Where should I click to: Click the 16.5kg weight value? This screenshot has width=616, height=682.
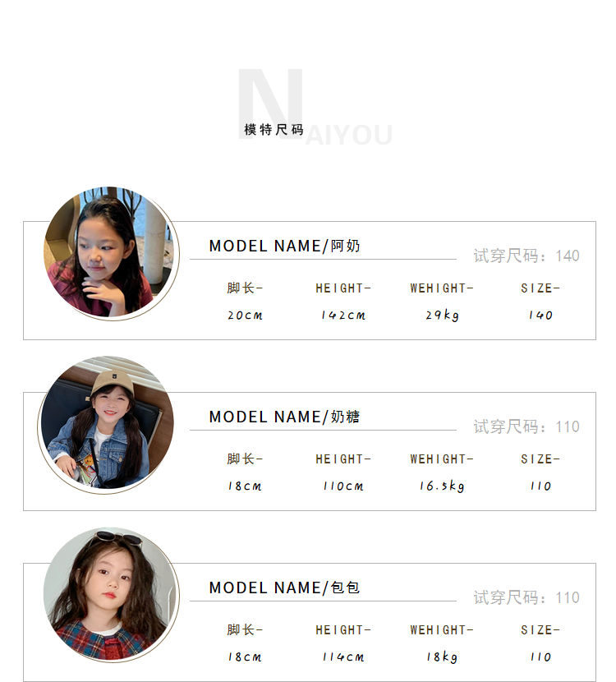click(442, 486)
